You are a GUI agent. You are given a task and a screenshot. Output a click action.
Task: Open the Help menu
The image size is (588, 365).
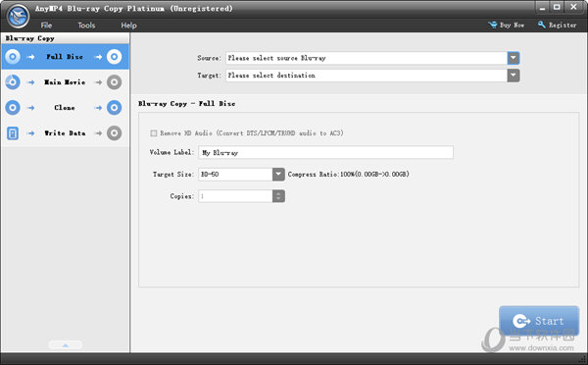click(x=128, y=26)
